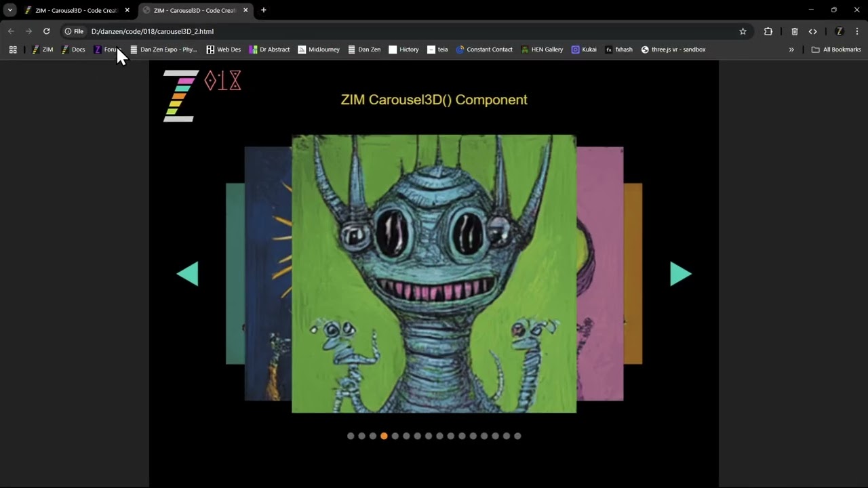868x488 pixels.
Task: Open the ZIM bookmark
Action: pos(42,49)
